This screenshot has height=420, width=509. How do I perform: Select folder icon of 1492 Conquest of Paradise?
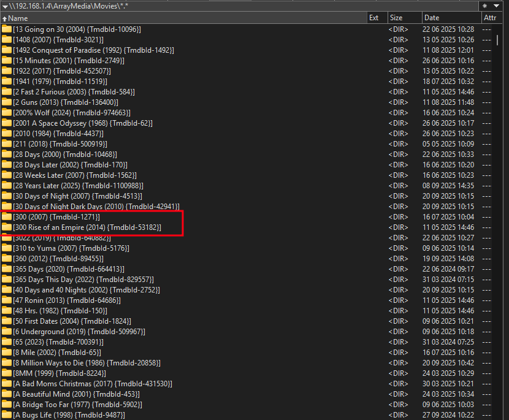coord(7,50)
